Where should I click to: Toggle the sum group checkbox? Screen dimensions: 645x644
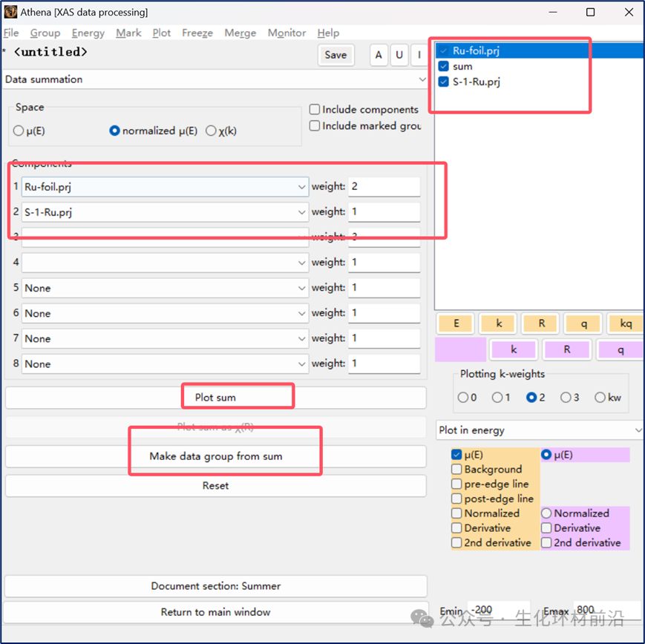pyautogui.click(x=443, y=66)
